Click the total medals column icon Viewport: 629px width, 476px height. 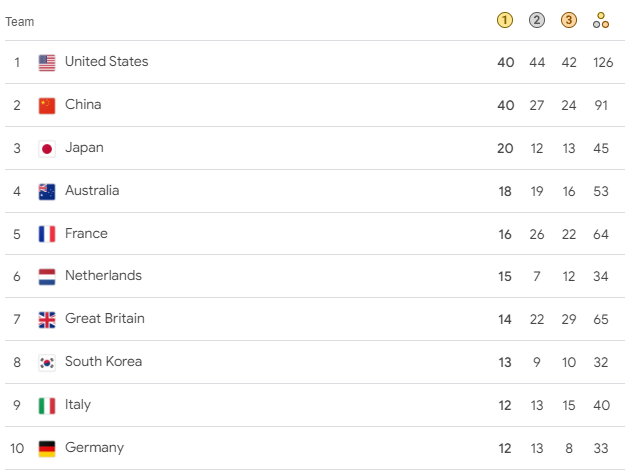pos(601,20)
